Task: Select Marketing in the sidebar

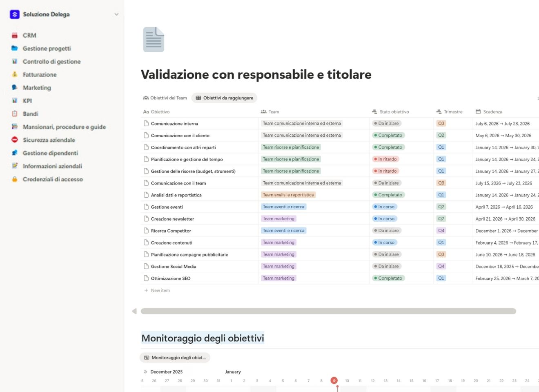Action: [x=37, y=87]
